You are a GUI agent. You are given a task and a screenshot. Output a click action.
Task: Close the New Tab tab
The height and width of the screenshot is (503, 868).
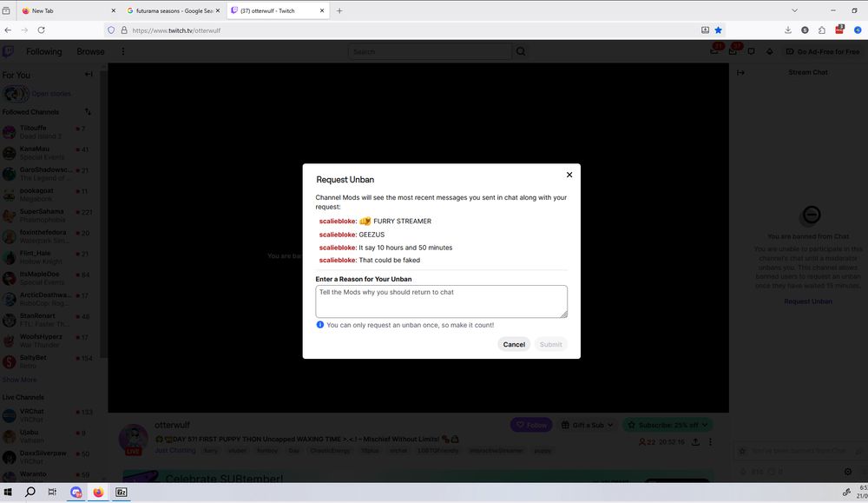coord(114,10)
